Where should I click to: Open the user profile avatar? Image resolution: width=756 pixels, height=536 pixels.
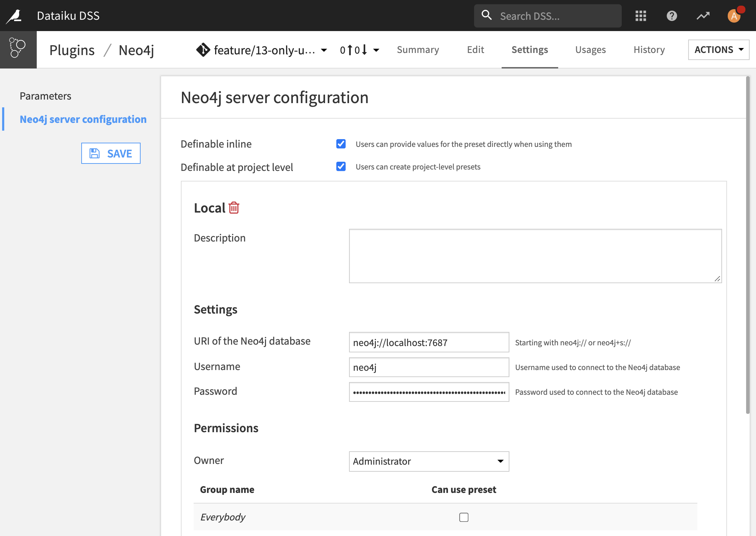[x=734, y=16]
